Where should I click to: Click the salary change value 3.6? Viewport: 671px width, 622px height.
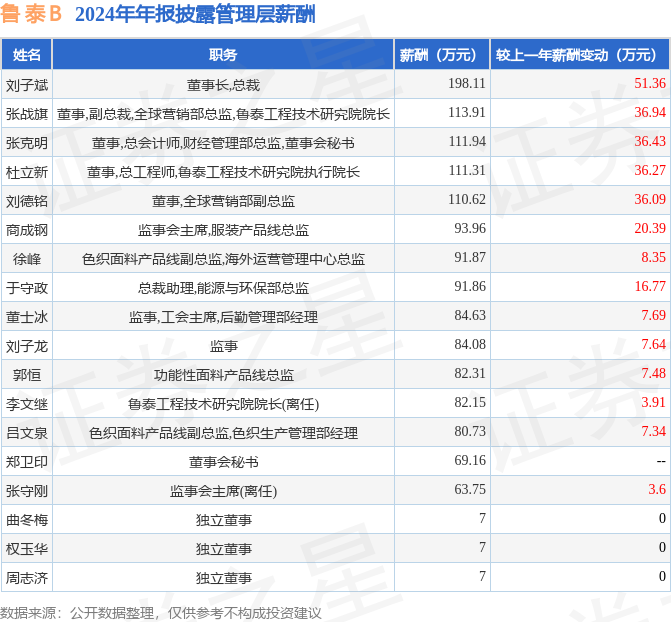(657, 489)
